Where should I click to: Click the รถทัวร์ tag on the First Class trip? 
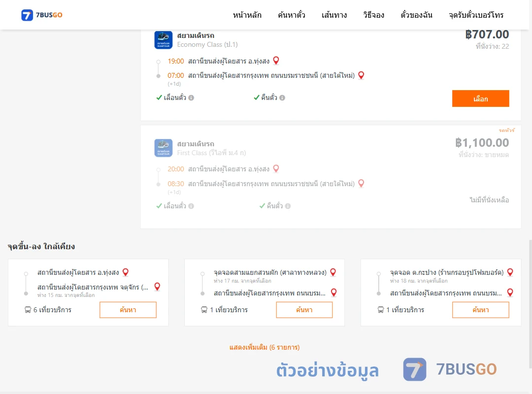(x=506, y=131)
